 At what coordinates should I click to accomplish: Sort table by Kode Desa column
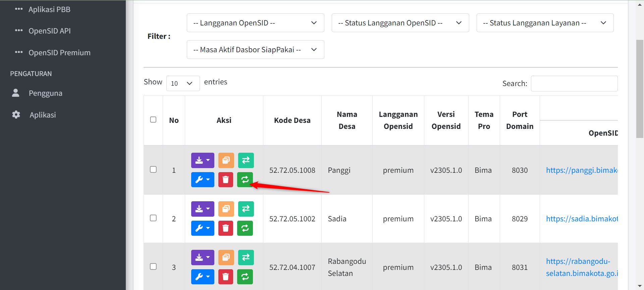[292, 120]
